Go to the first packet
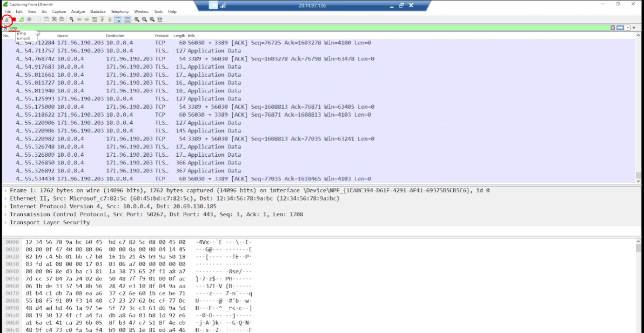Viewport: 644px width, 333px height. [103, 19]
